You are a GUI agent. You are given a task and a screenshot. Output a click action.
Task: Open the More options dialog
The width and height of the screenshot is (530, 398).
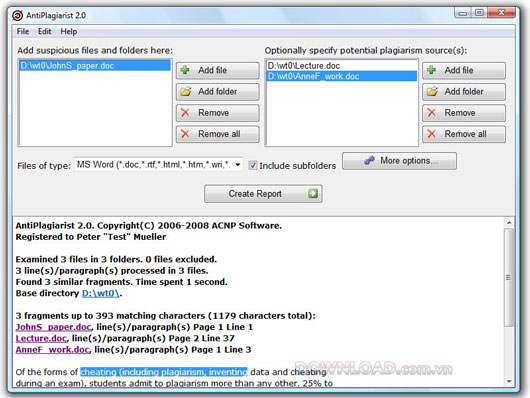tap(399, 161)
